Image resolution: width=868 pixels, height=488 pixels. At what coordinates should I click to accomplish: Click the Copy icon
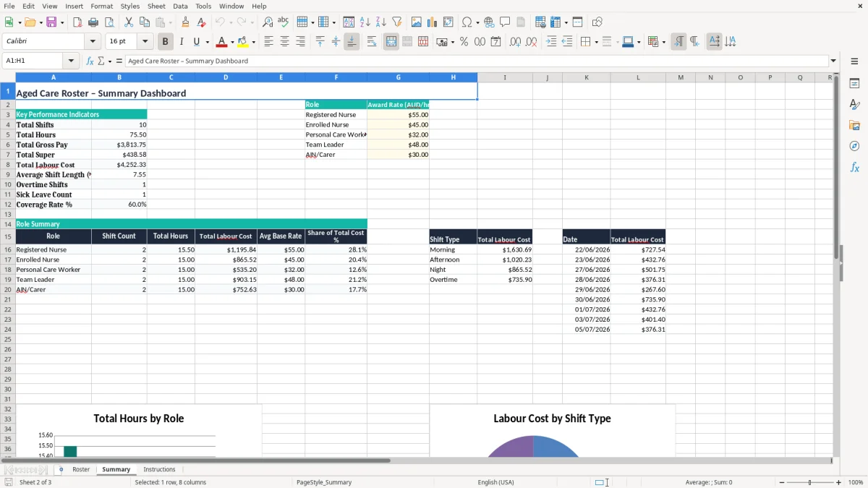tap(144, 22)
